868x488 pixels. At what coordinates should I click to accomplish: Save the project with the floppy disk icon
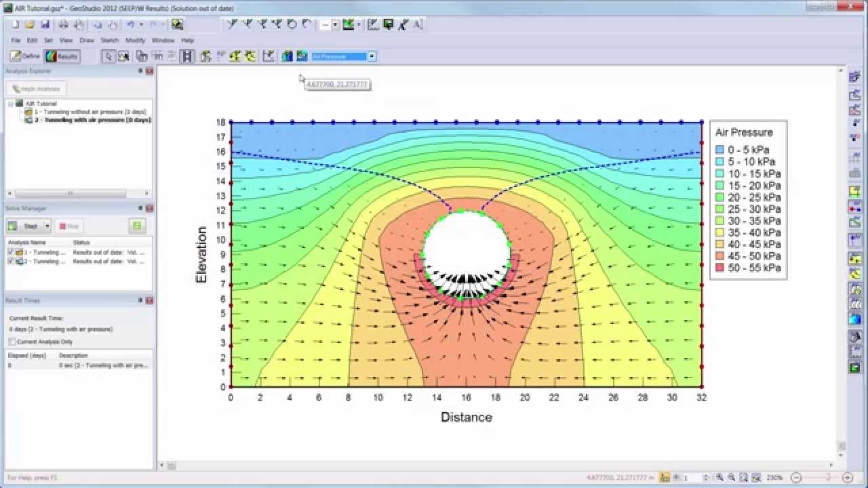click(45, 24)
